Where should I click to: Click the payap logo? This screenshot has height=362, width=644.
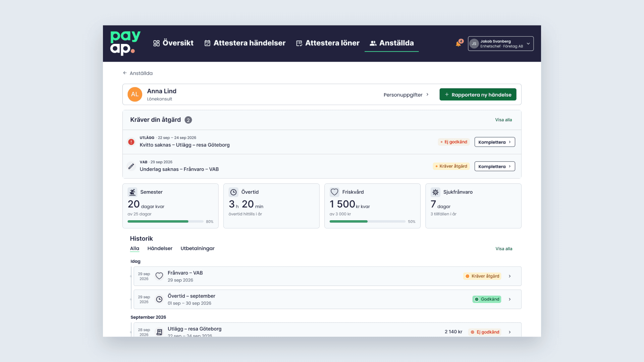(125, 43)
